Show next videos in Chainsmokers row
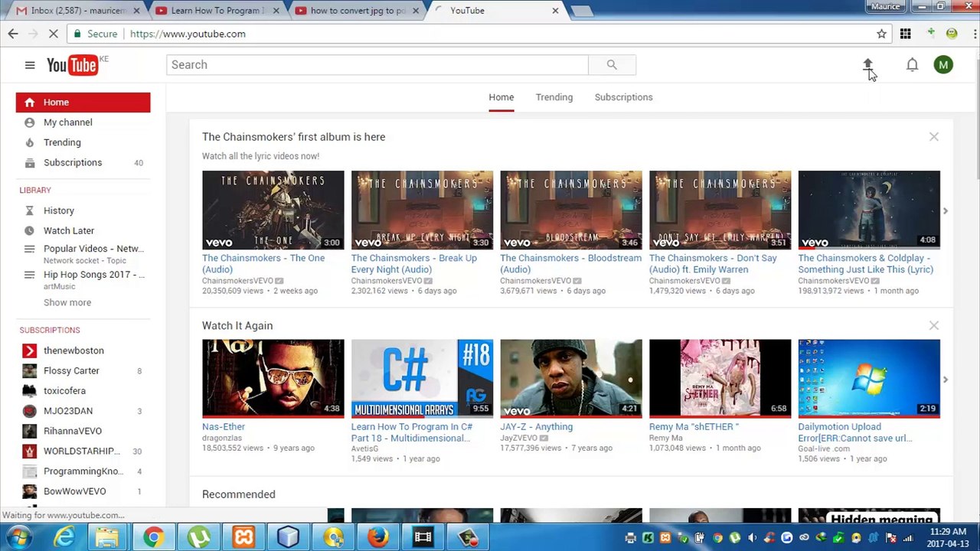This screenshot has height=551, width=980. coord(946,210)
